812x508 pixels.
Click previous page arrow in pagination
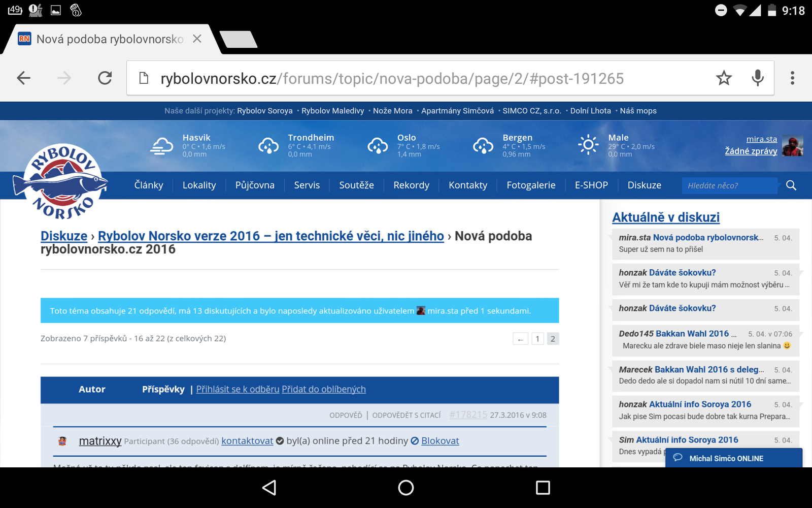click(520, 339)
